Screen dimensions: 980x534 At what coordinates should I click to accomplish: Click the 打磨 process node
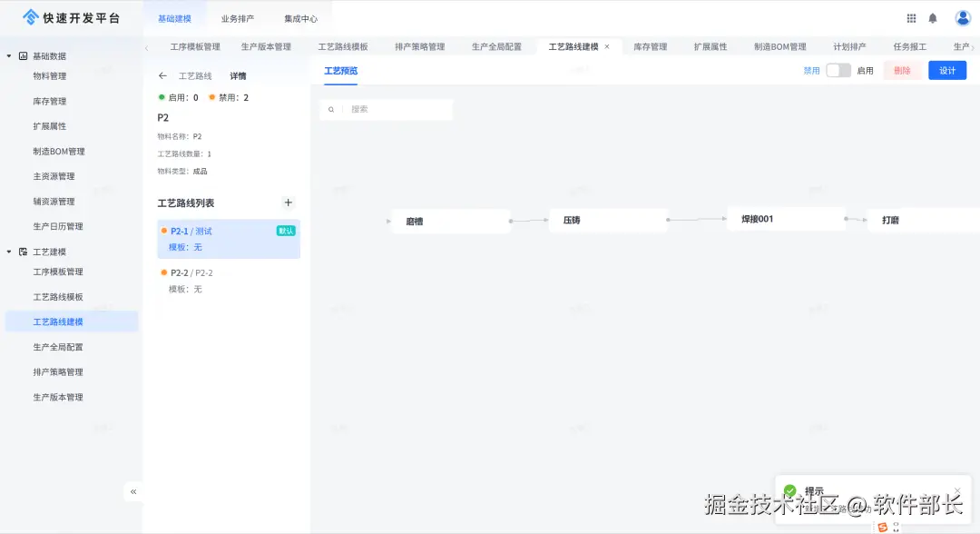click(x=923, y=220)
